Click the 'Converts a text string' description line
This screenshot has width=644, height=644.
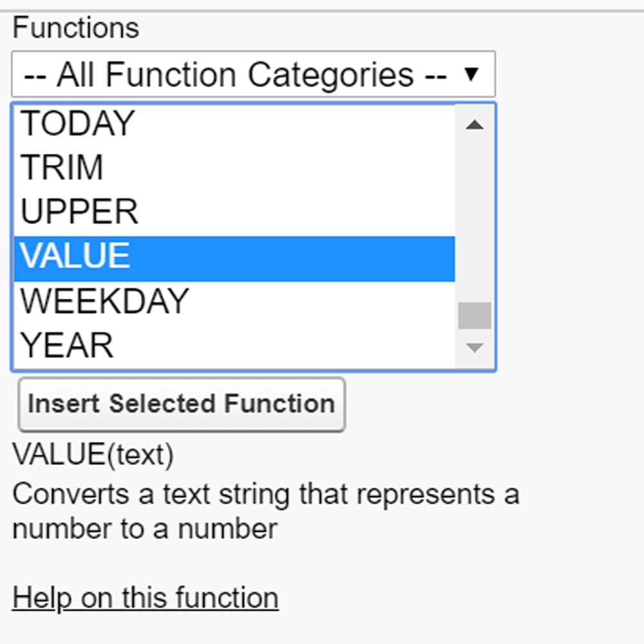[265, 495]
